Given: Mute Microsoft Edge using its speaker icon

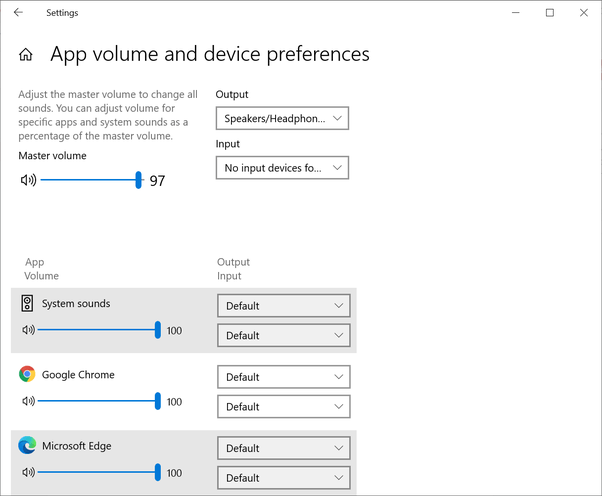Looking at the screenshot, I should pyautogui.click(x=28, y=472).
